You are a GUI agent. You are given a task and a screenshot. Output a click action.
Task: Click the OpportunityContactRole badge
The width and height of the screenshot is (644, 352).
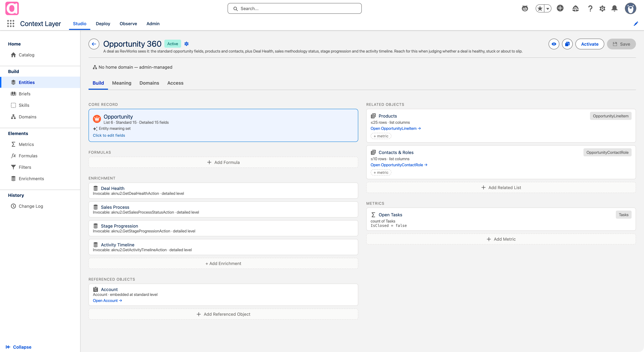607,152
